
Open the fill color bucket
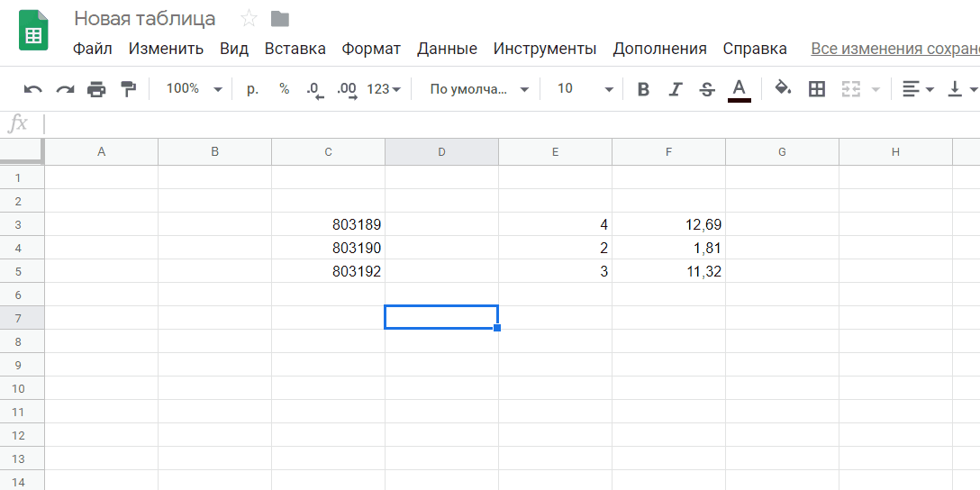click(783, 88)
